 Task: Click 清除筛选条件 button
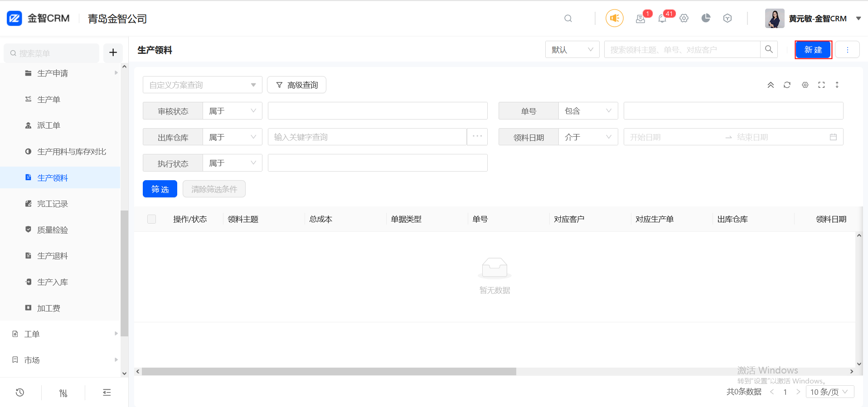tap(214, 189)
